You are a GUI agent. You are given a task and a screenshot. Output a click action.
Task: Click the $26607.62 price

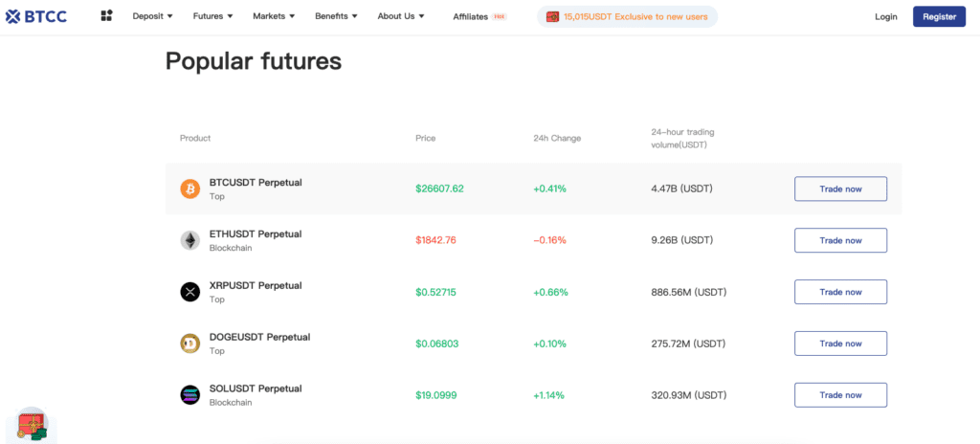[439, 189]
